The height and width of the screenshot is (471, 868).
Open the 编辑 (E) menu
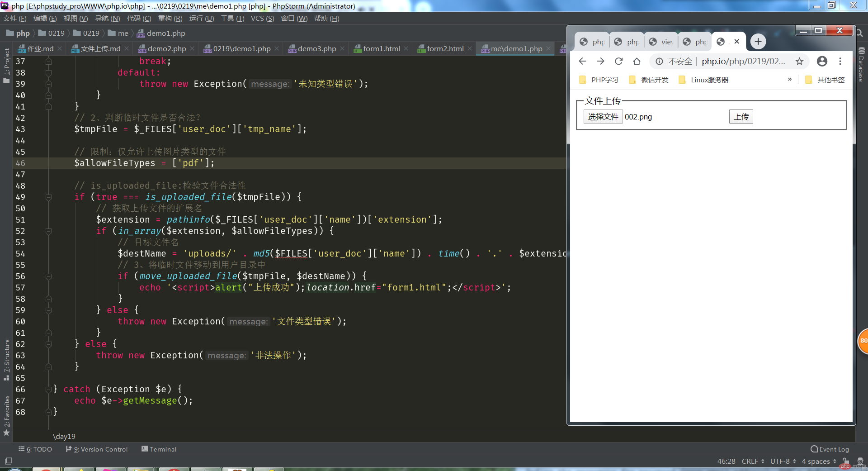pyautogui.click(x=45, y=19)
